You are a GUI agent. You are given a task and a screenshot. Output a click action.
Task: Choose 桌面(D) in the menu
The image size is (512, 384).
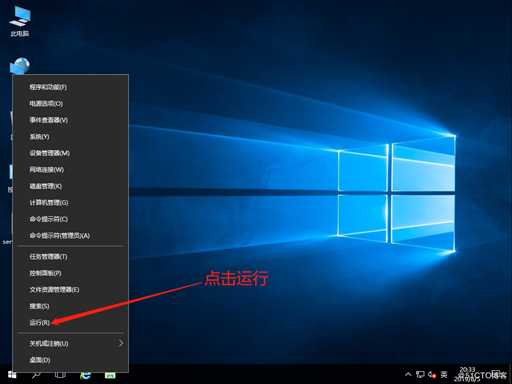pos(70,360)
